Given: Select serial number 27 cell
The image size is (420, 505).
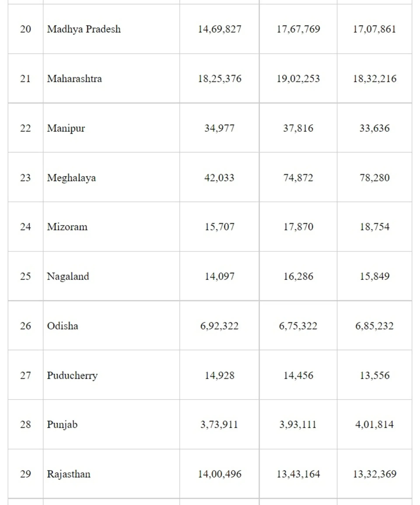Looking at the screenshot, I should pyautogui.click(x=25, y=375).
